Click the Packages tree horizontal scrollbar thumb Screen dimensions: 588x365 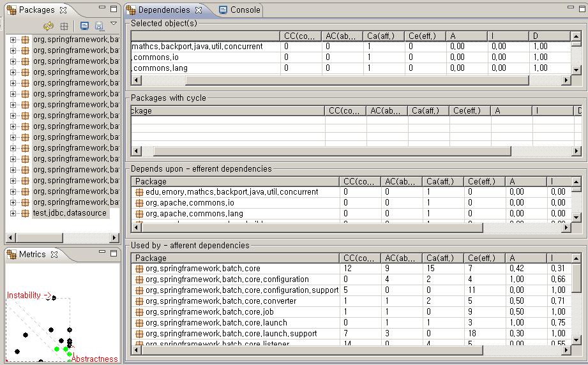40,237
